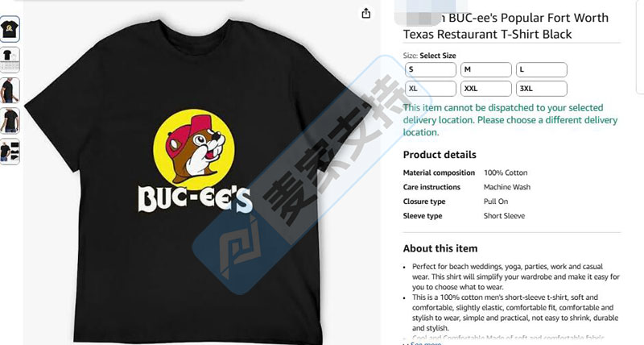Choose the 3XL size option

[x=541, y=89]
